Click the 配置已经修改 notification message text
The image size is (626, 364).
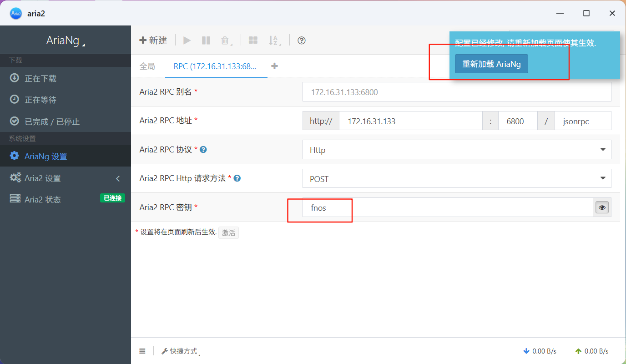click(526, 43)
